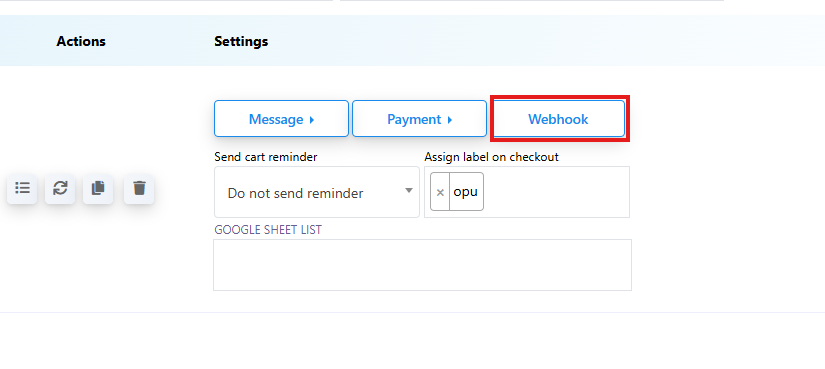Screen dimensions: 825x369
Task: Click the 'Assign label on checkout' label text
Action: point(491,157)
